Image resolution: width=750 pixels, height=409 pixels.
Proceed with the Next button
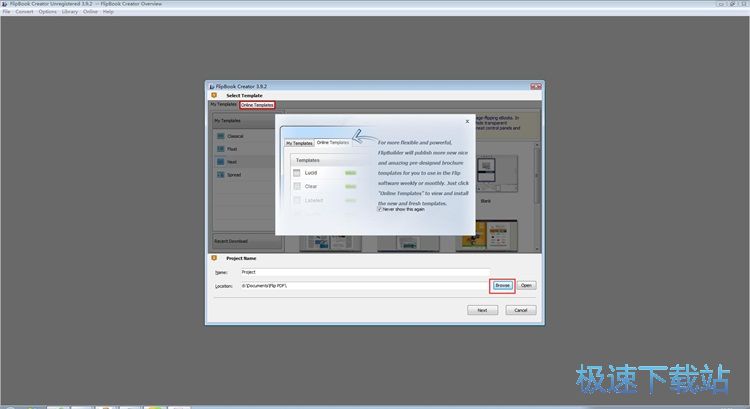tap(482, 310)
